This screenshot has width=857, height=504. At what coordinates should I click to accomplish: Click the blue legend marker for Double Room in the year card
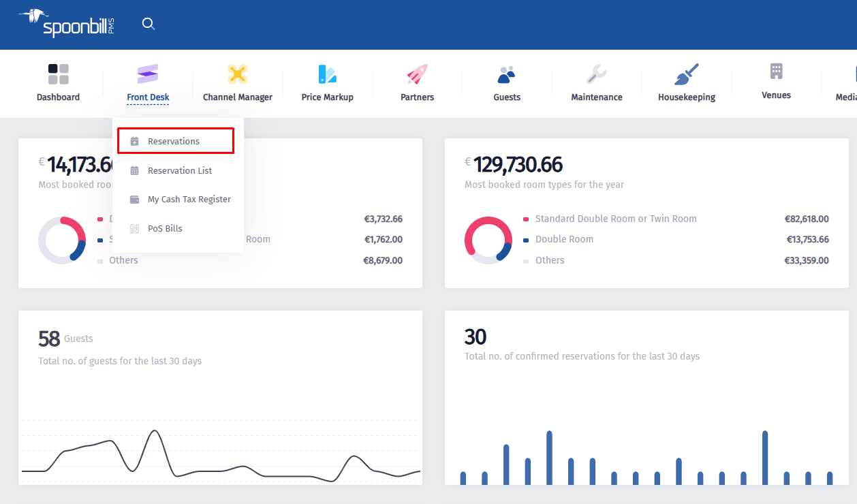(x=526, y=240)
